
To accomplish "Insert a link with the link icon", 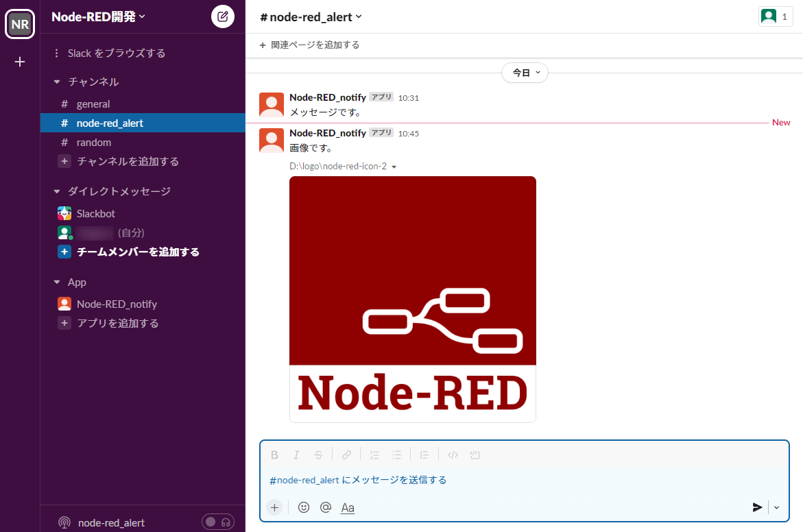I will (347, 455).
